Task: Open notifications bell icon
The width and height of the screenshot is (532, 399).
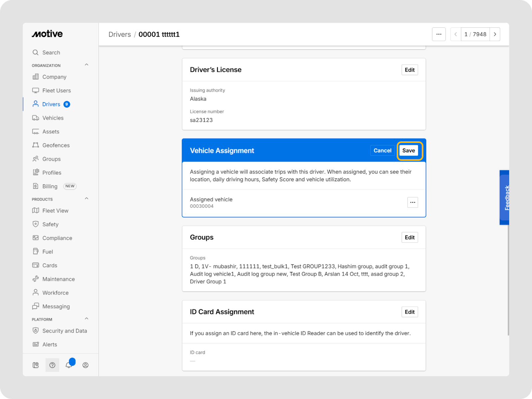Action: click(69, 365)
